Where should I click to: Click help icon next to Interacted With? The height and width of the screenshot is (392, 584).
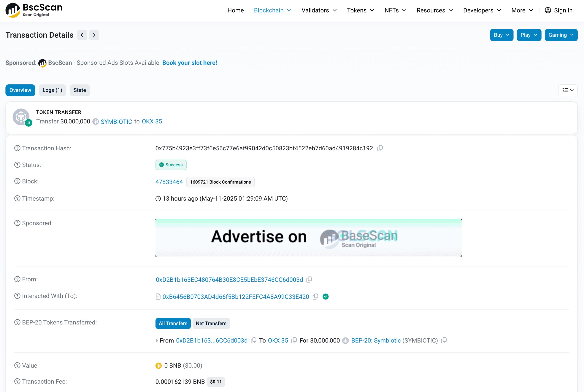(17, 296)
